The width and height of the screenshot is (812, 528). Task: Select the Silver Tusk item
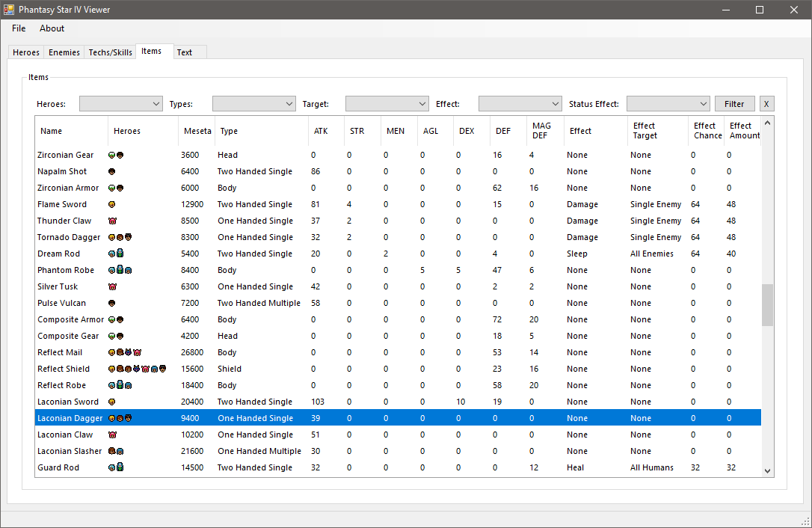coord(398,286)
